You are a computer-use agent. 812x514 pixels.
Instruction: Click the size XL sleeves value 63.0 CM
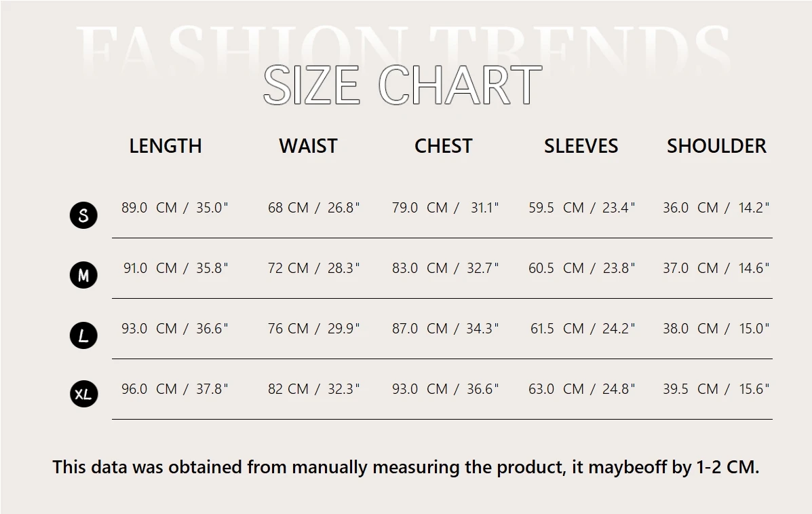click(556, 389)
